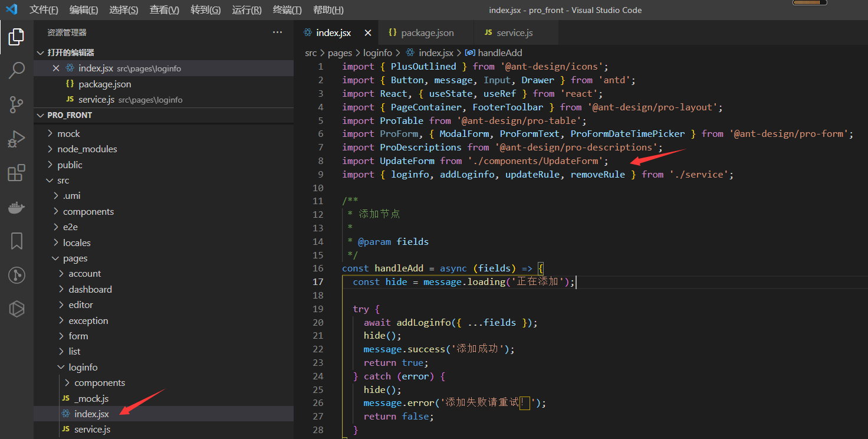The height and width of the screenshot is (439, 868).
Task: Expand the list folder
Action: tap(164, 351)
